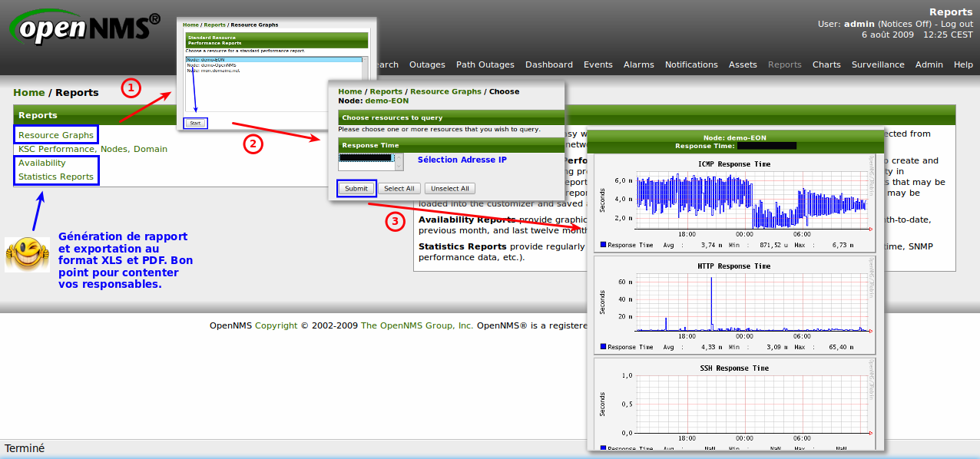The image size is (980, 459).
Task: Click the Unselect All button
Action: tap(450, 189)
